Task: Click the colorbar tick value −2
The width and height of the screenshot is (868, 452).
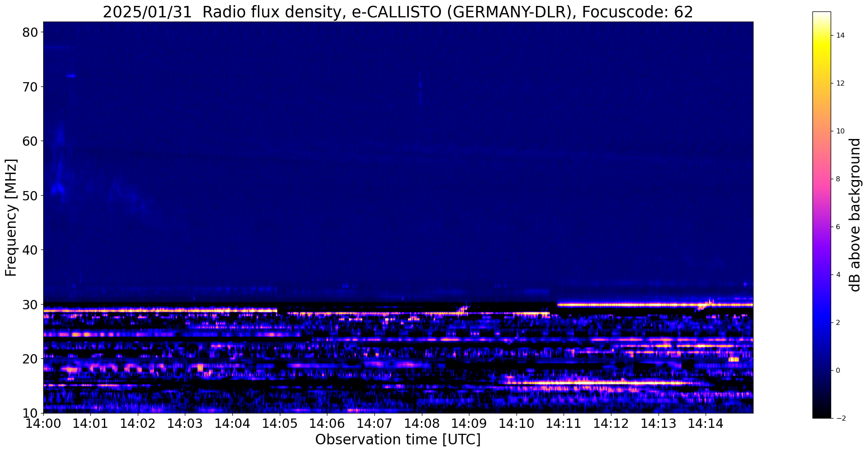Action: pyautogui.click(x=840, y=419)
